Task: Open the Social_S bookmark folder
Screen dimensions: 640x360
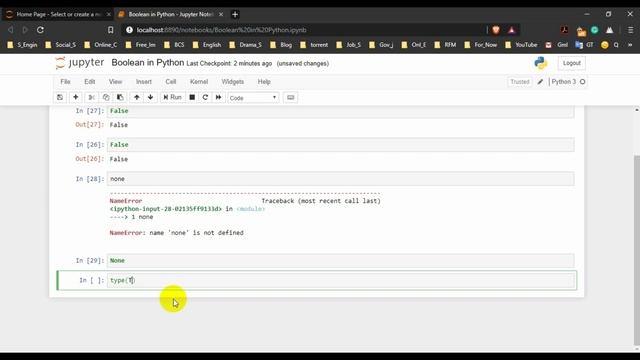Action: pyautogui.click(x=61, y=45)
